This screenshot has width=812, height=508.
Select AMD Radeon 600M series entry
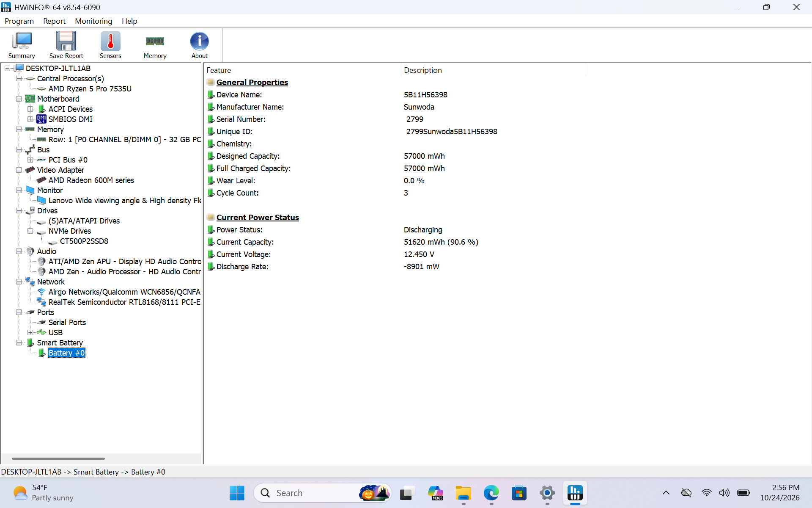[x=91, y=180]
